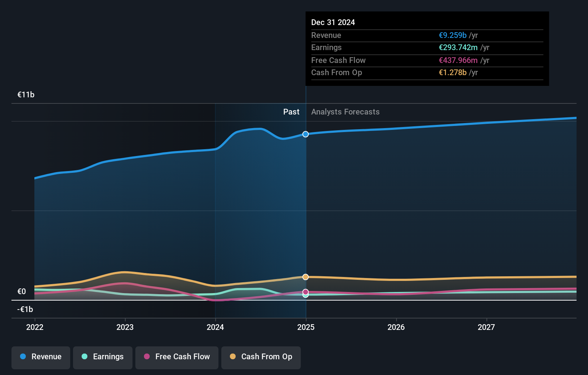Click the yellow Cash From Op marker on chart
This screenshot has width=588, height=375.
tap(305, 277)
